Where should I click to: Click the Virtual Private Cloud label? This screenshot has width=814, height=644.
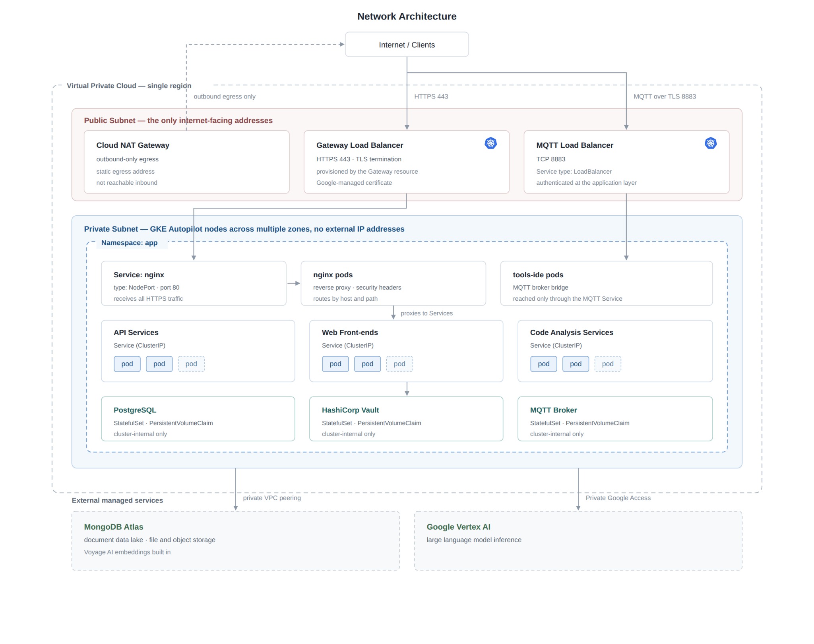click(x=129, y=86)
